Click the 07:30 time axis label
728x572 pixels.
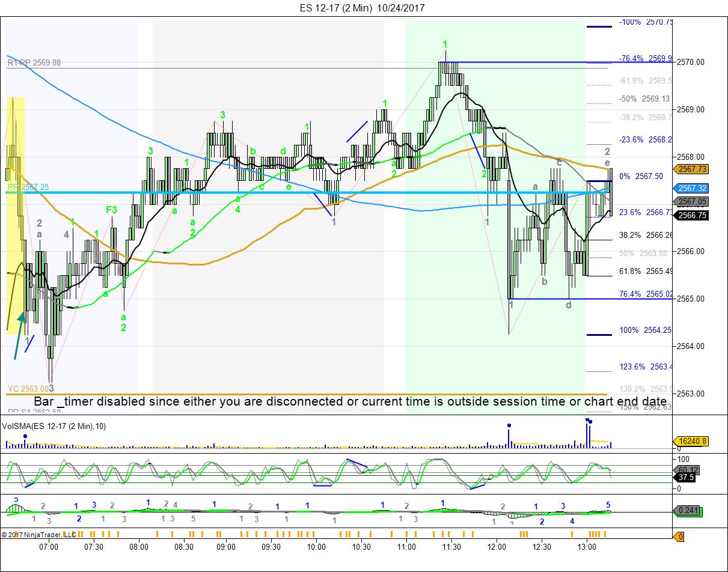coord(94,547)
